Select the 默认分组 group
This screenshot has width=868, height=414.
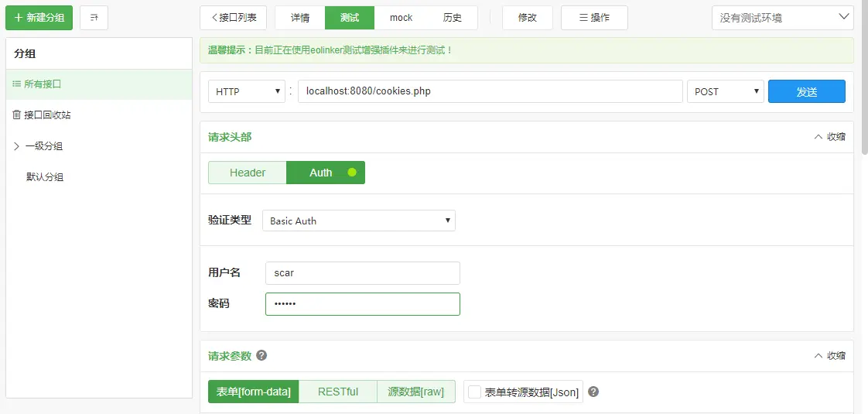point(45,177)
